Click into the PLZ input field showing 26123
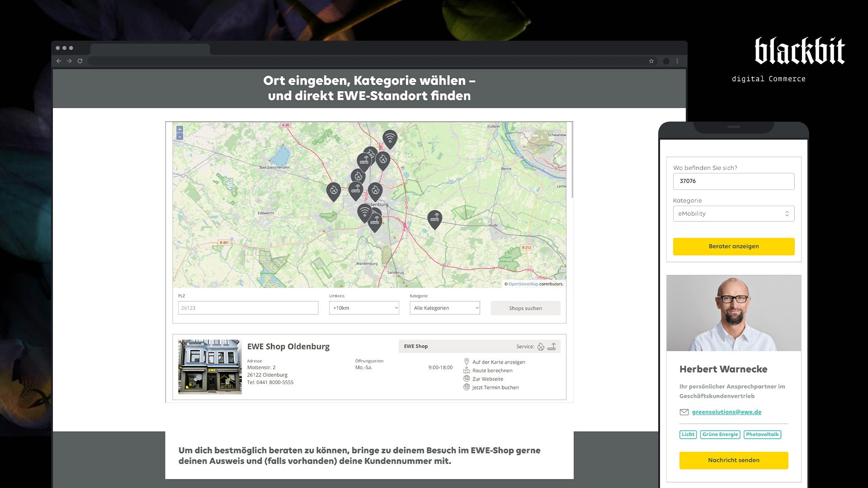The image size is (868, 488). click(x=248, y=308)
